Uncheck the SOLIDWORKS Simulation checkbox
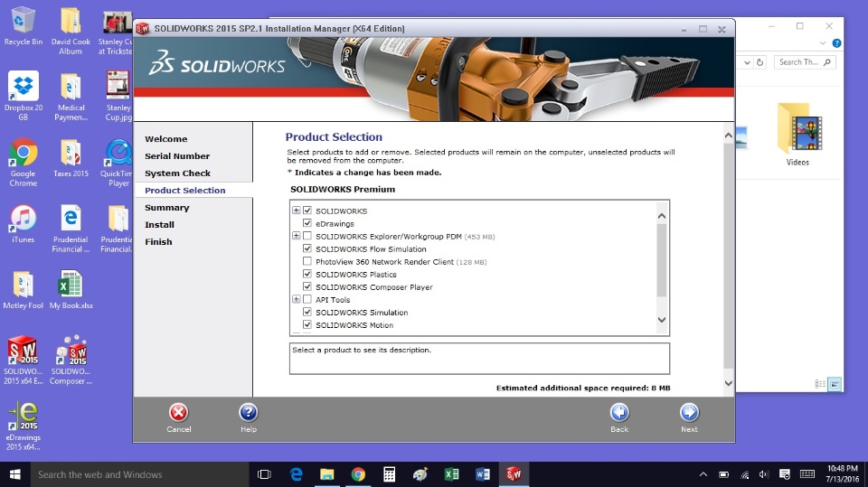 (307, 312)
